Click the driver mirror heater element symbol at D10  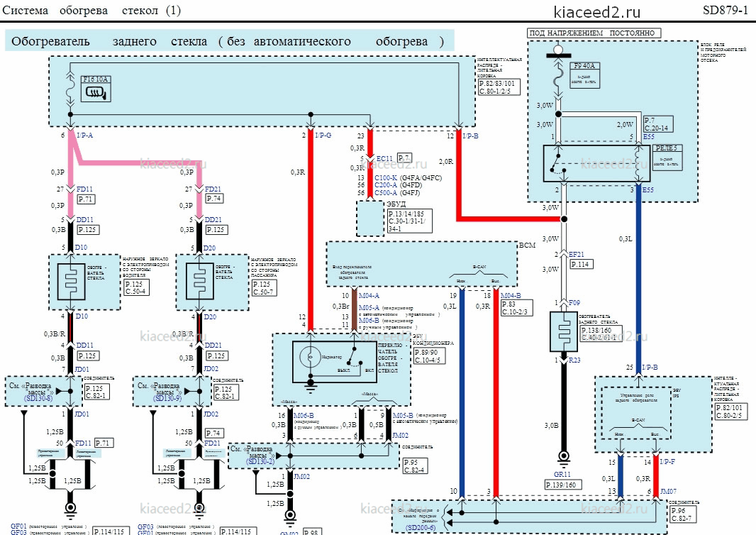(x=71, y=281)
